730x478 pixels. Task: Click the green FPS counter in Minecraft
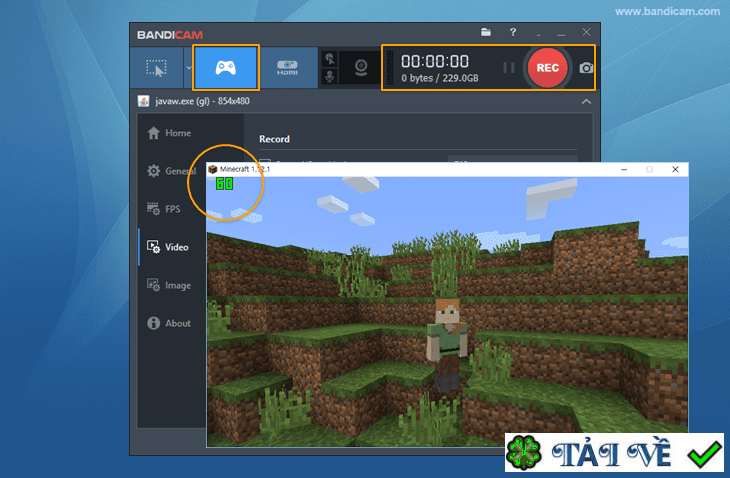pos(224,184)
